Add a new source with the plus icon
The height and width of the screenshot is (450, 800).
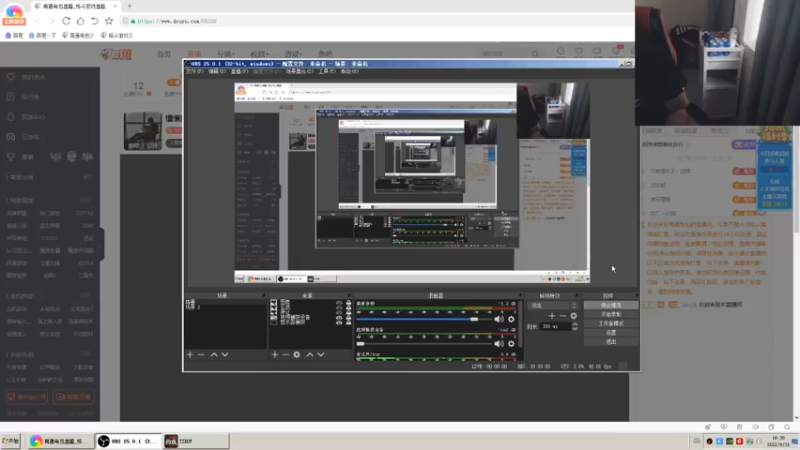274,355
